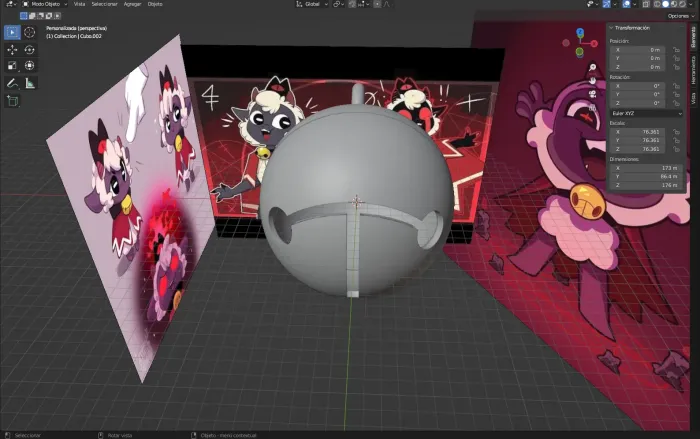Click the Escala X value field
Image resolution: width=700 pixels, height=439 pixels.
coord(640,132)
